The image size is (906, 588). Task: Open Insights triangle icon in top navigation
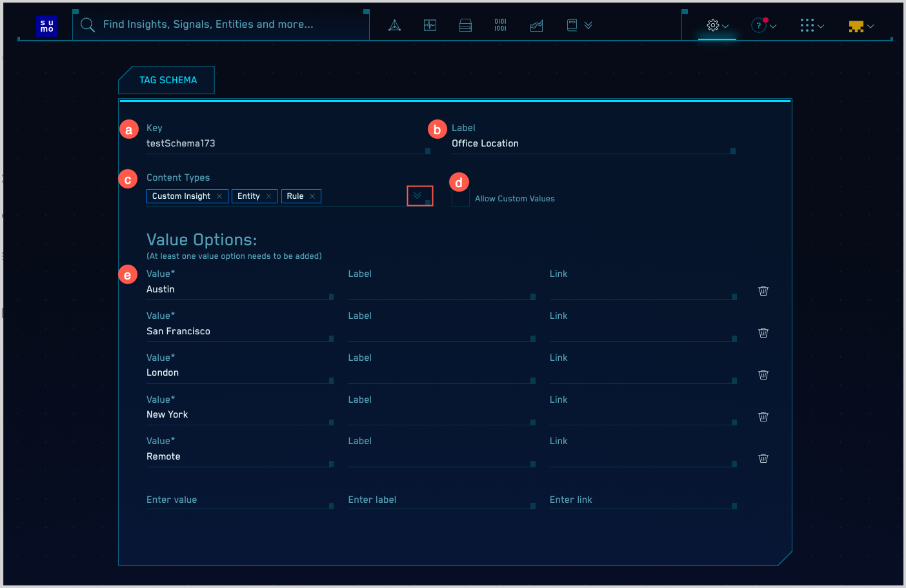394,25
